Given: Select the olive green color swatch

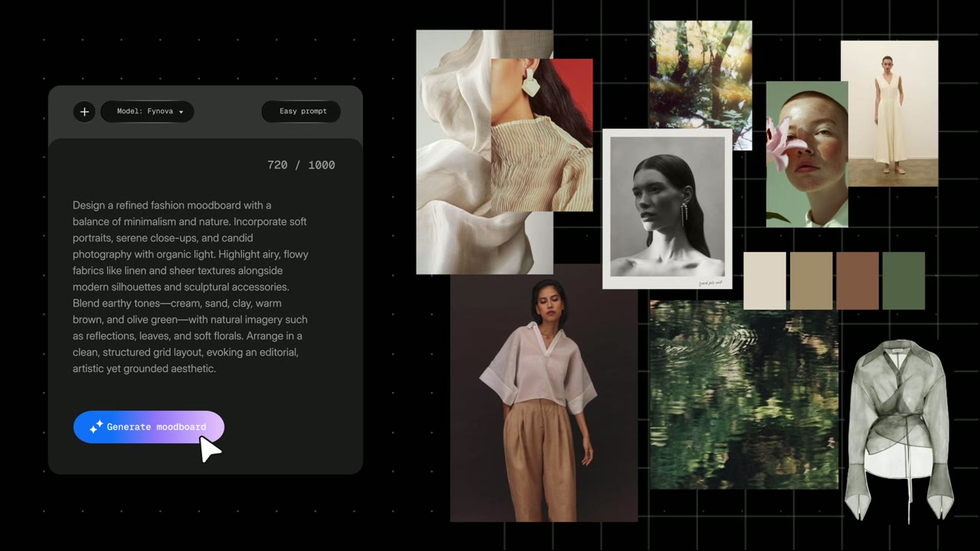Looking at the screenshot, I should (x=903, y=281).
